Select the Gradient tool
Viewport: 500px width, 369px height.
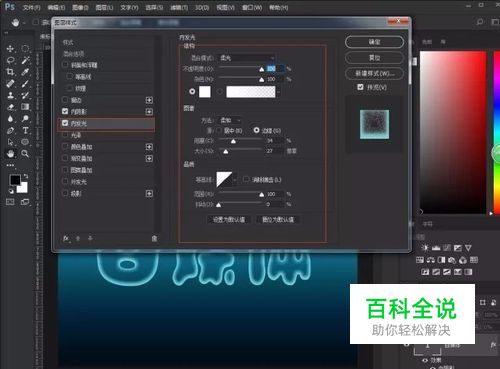click(25, 107)
